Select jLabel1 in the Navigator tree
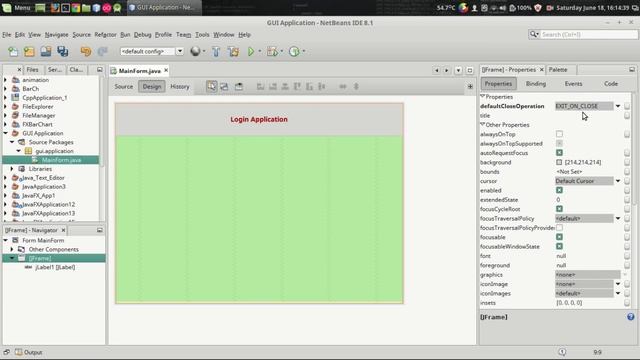Image resolution: width=640 pixels, height=360 pixels. pos(55,267)
